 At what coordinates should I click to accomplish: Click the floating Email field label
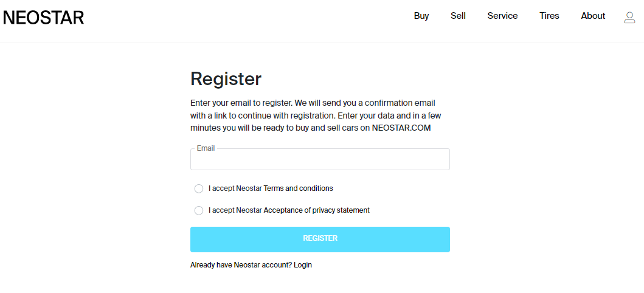tap(206, 148)
